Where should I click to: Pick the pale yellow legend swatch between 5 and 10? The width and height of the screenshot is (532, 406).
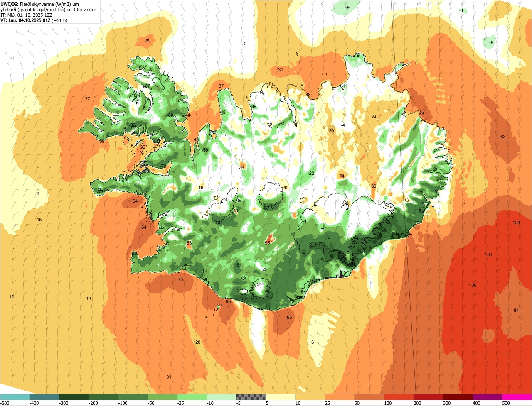coord(281,397)
